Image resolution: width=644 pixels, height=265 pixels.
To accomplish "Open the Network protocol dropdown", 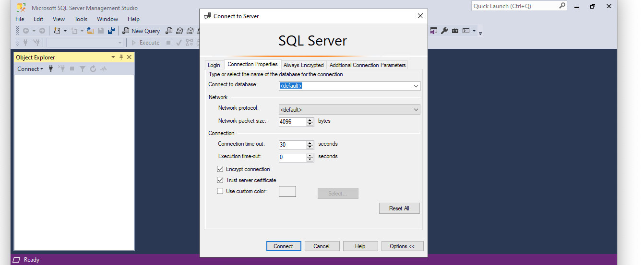I will (x=416, y=110).
